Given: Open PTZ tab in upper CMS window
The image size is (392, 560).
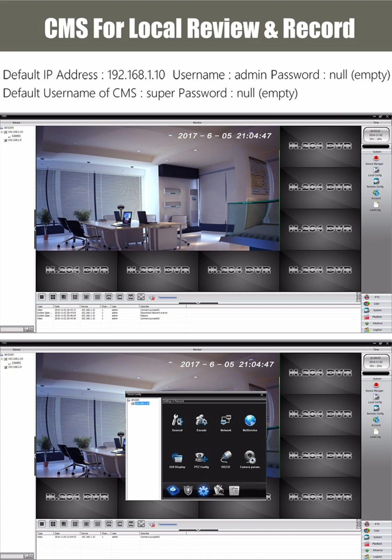Looking at the screenshot, I should tap(376, 297).
